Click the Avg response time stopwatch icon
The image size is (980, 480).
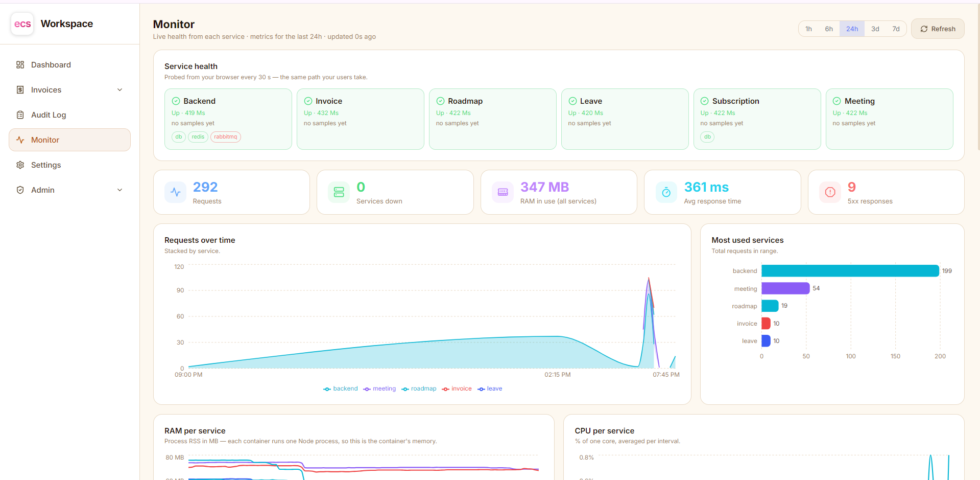click(x=666, y=192)
